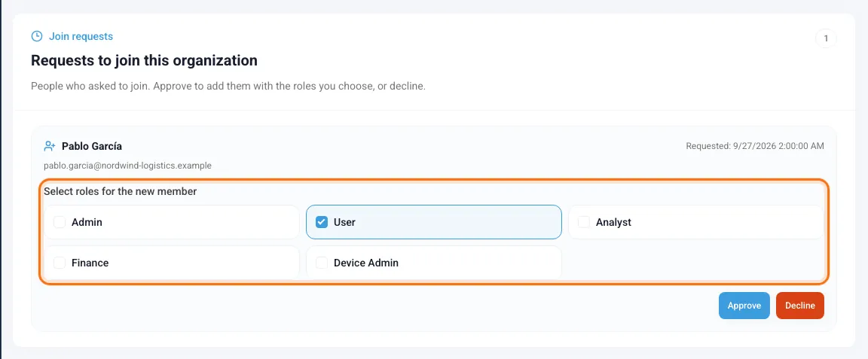Viewport: 868px width, 359px height.
Task: Click the clock icon beside Join requests
Action: tap(36, 37)
